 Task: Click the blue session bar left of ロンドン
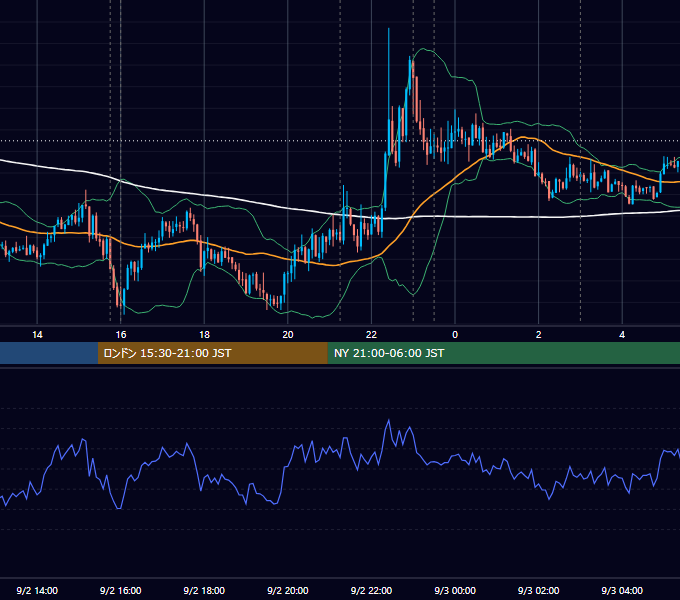[49, 353]
